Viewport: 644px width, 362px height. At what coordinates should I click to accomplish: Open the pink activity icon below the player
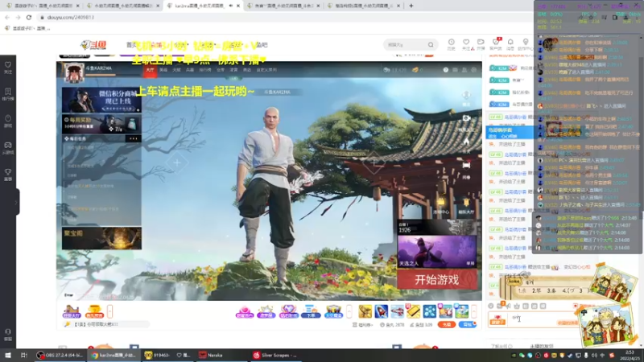point(245,311)
